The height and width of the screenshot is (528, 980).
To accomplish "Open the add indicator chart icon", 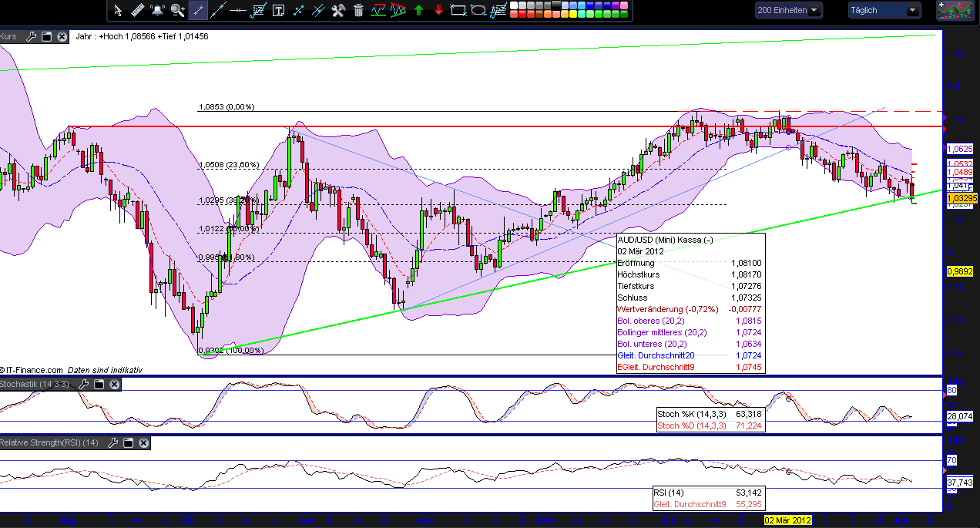I will [956, 10].
